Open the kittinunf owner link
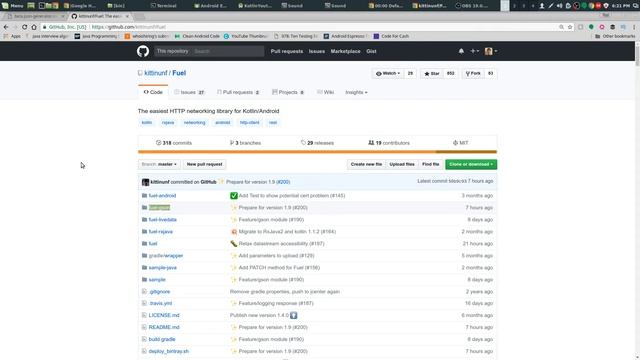 point(156,73)
